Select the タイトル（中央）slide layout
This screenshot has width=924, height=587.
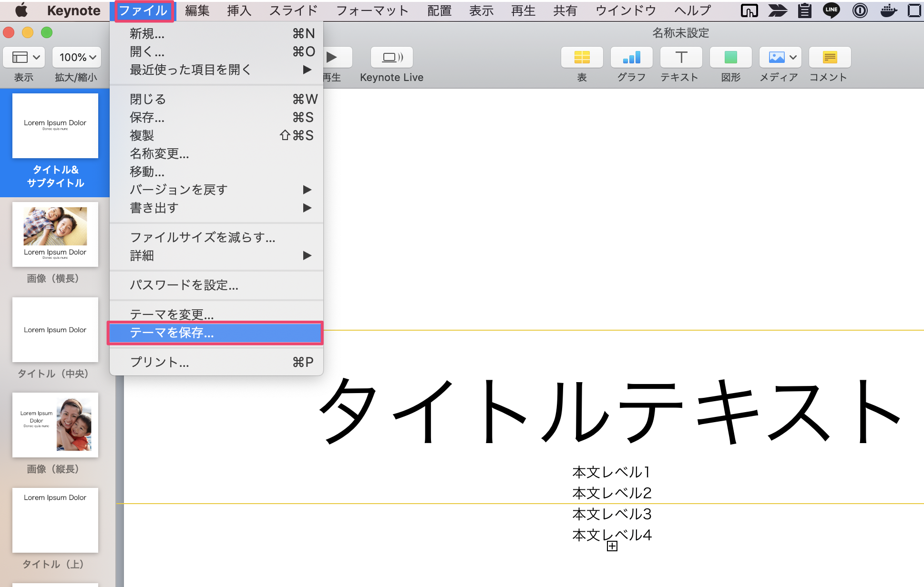tap(55, 330)
